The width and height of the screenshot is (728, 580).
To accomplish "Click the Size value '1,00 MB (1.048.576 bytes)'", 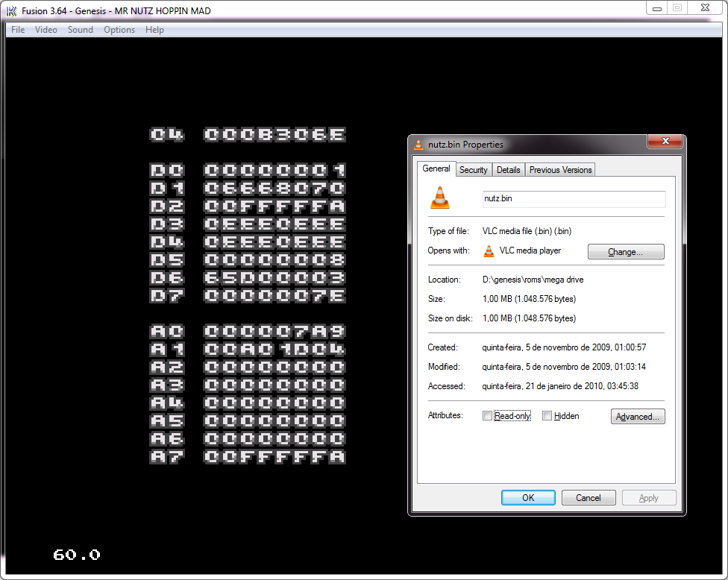I will tap(530, 299).
